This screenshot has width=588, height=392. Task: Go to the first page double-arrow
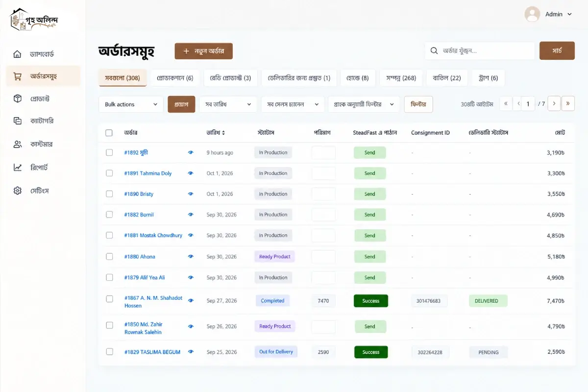point(506,104)
